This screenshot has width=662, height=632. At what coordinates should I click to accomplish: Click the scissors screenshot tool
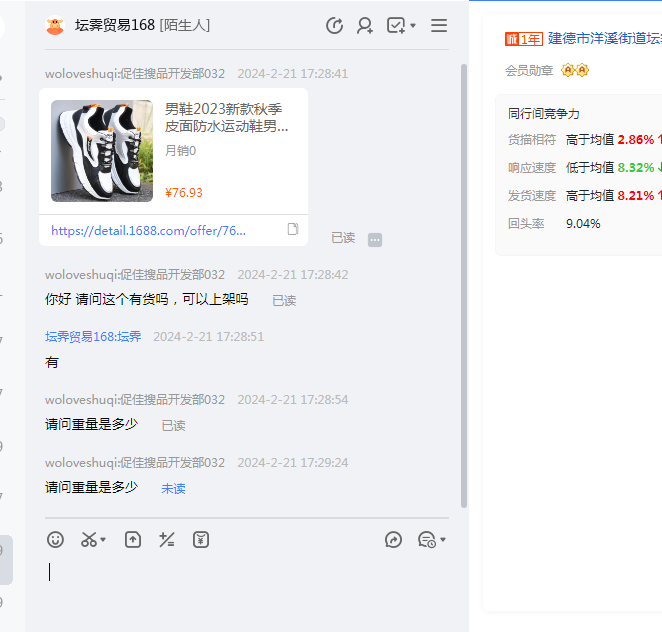[89, 540]
